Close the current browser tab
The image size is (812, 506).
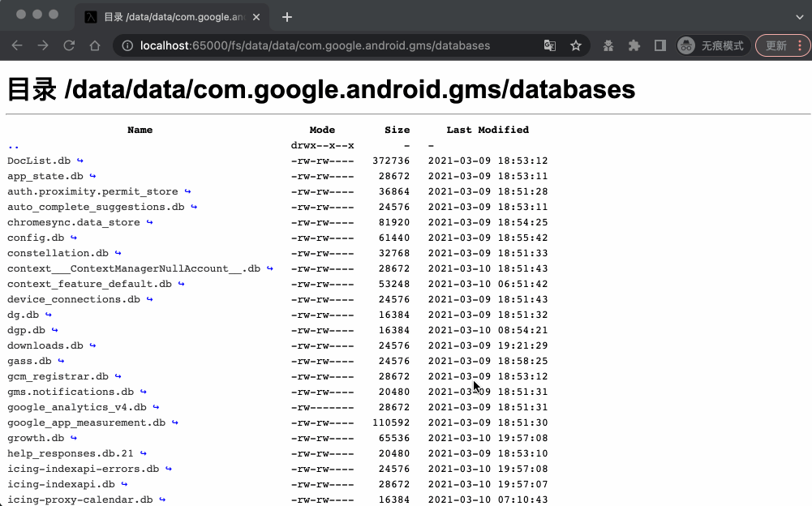click(x=256, y=17)
